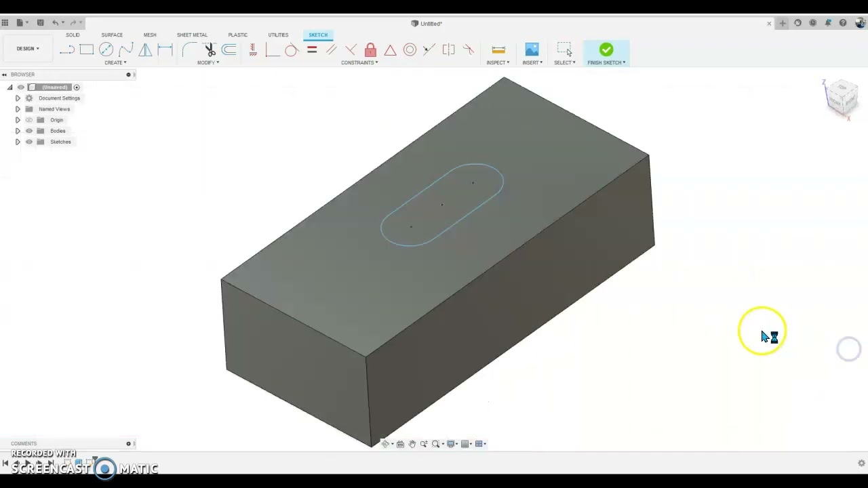Toggle Bodies folder visibility eye
Viewport: 868px width, 488px height.
point(29,131)
